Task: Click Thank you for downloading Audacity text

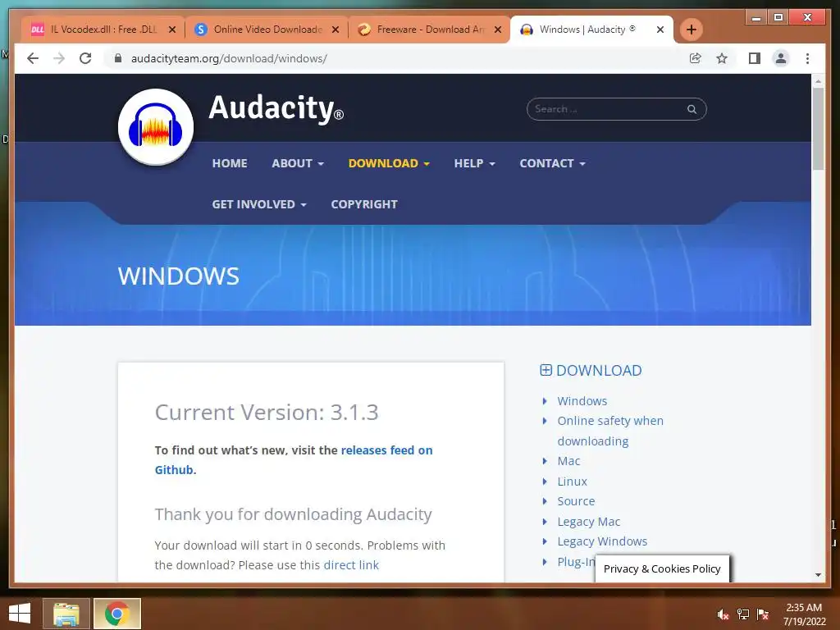Action: [x=293, y=514]
